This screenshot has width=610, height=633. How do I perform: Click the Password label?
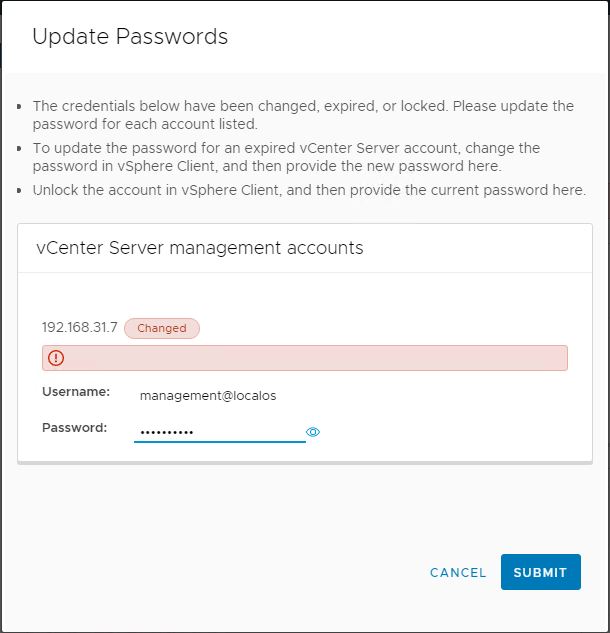tap(74, 428)
